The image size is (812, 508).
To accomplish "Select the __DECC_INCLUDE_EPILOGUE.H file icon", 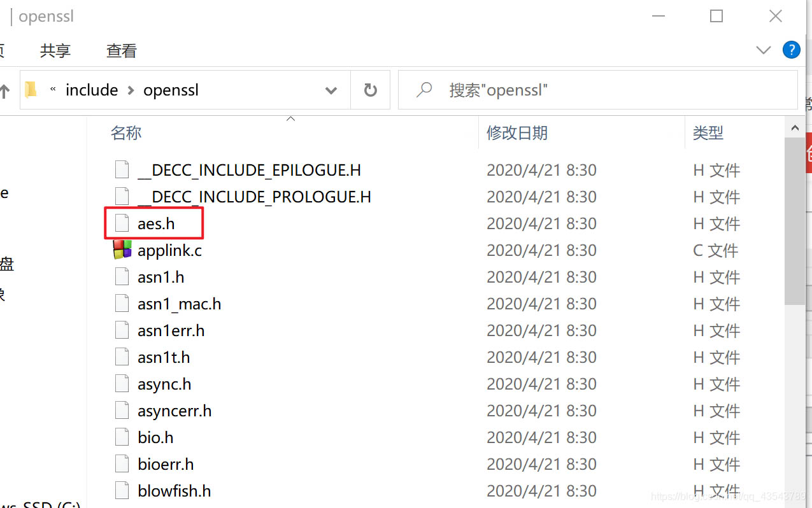I will point(122,170).
